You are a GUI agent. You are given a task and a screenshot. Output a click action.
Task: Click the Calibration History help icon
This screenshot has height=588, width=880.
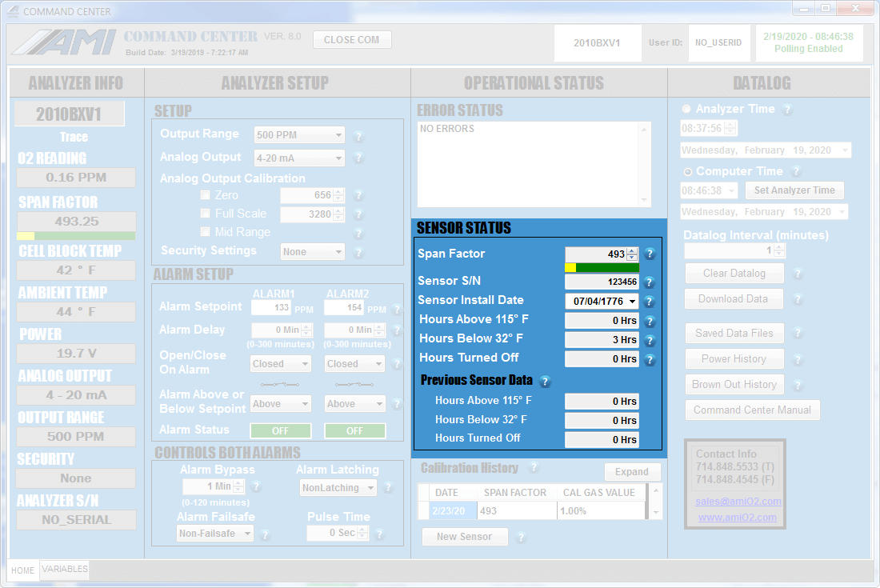[534, 467]
